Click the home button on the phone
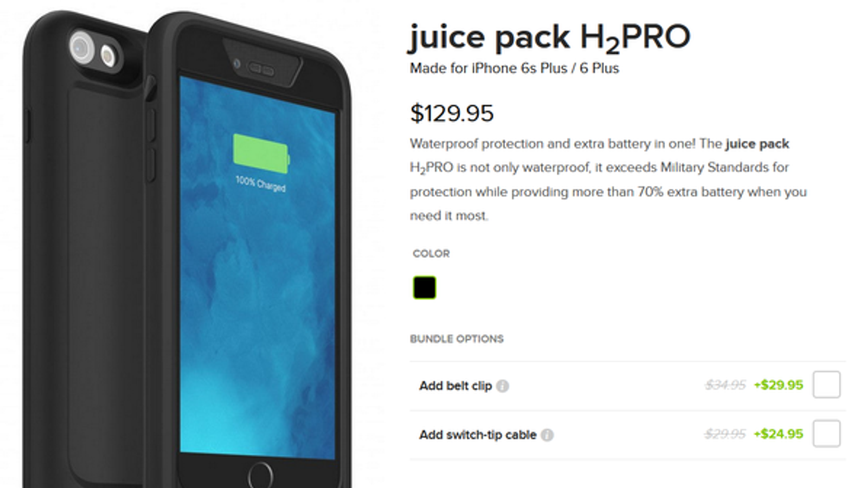Screen dimensions: 868x488 point(260,475)
